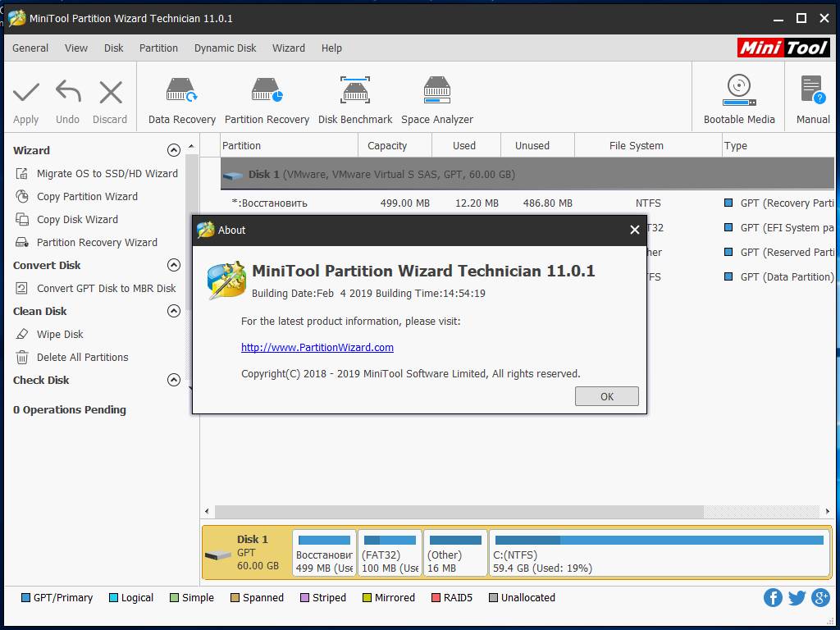Open the Partition menu
840x630 pixels.
click(x=158, y=48)
